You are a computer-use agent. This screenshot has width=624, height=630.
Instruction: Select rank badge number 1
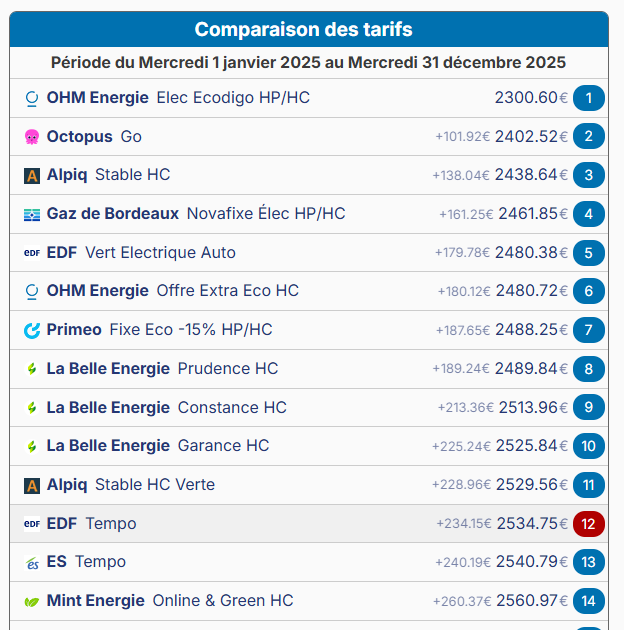(589, 98)
